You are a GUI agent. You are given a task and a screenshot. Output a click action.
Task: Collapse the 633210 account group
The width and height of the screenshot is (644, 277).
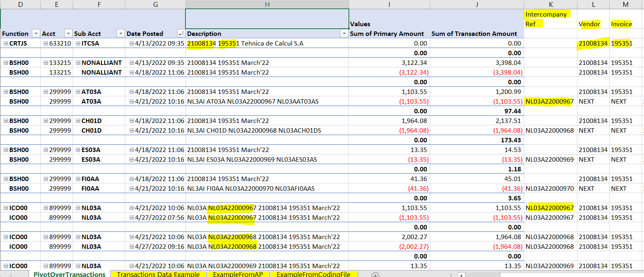46,44
